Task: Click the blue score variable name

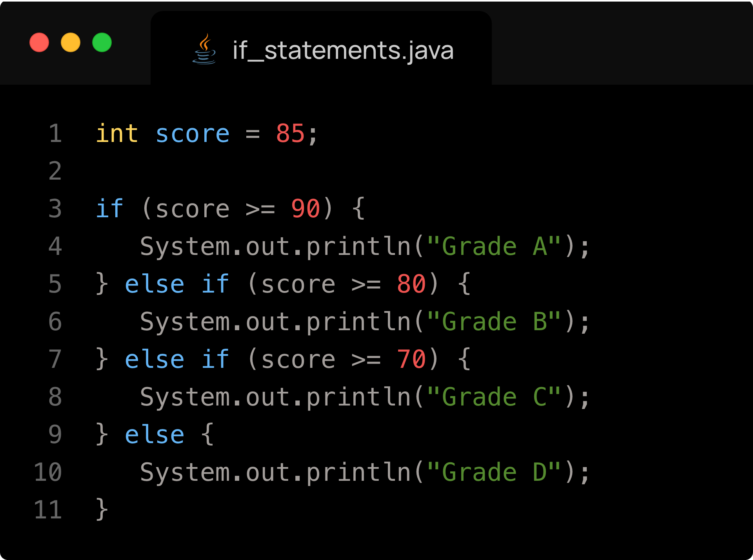Action: coord(192,135)
